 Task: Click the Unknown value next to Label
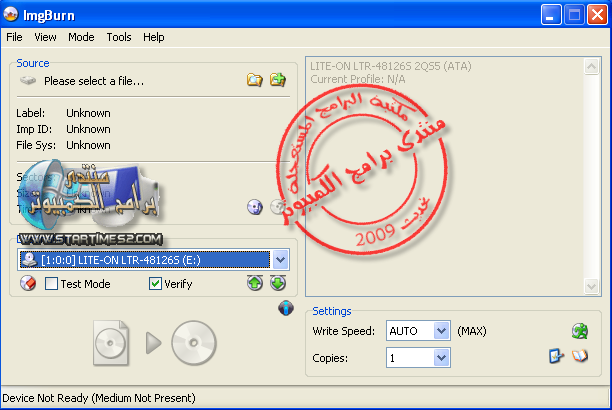pos(88,113)
